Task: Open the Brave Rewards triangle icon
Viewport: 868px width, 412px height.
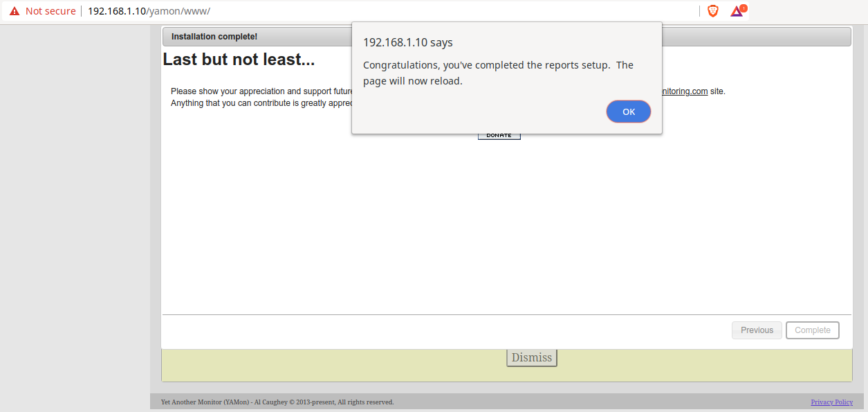Action: pos(737,11)
